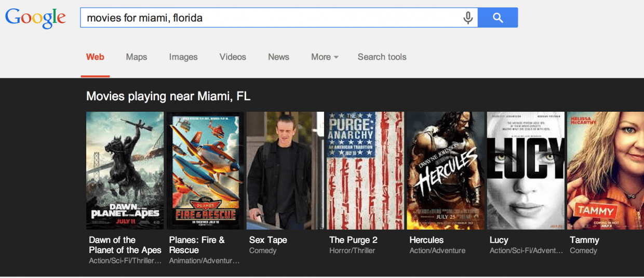Click the blue magnifier search button

[x=498, y=18]
